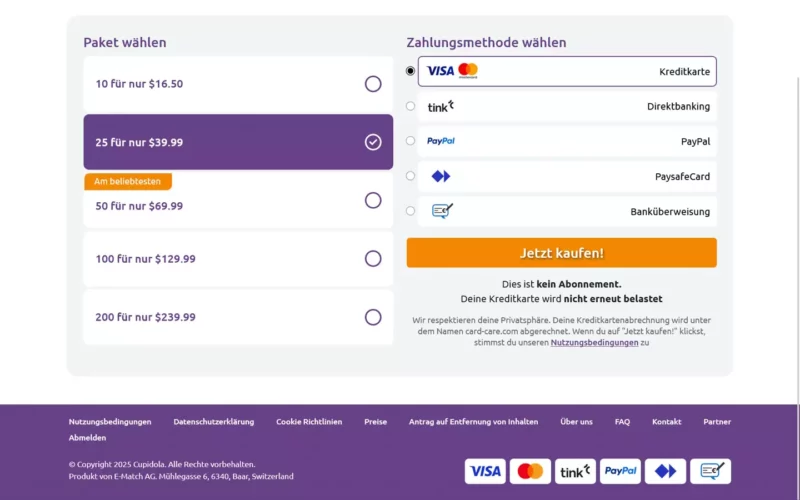Open the Datenschutzerklärung footer link
This screenshot has width=800, height=500.
pyautogui.click(x=214, y=421)
